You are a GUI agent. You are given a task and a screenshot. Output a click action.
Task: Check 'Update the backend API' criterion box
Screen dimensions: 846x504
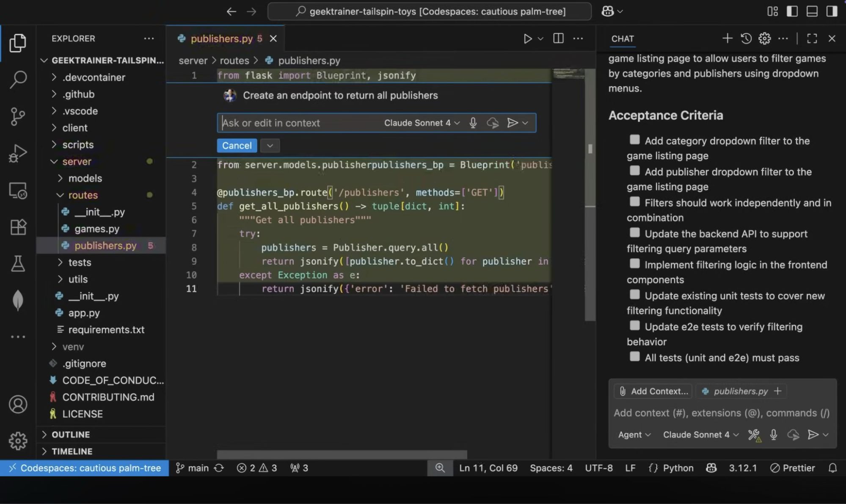tap(634, 232)
